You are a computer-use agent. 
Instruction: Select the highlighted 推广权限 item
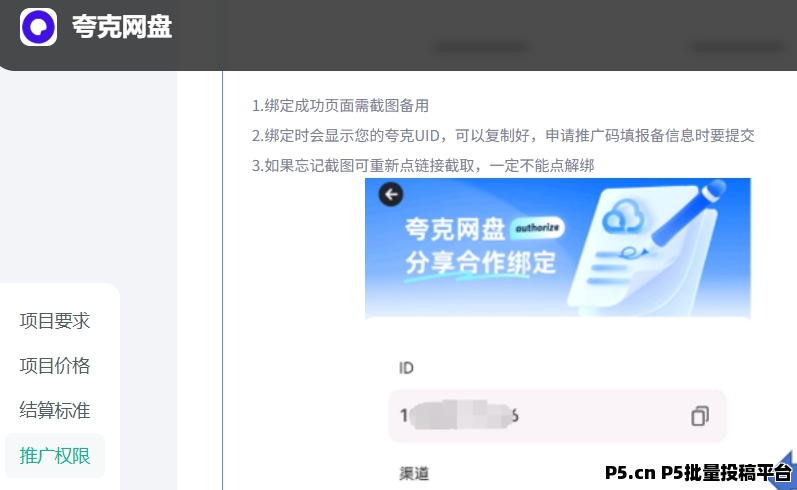click(55, 455)
